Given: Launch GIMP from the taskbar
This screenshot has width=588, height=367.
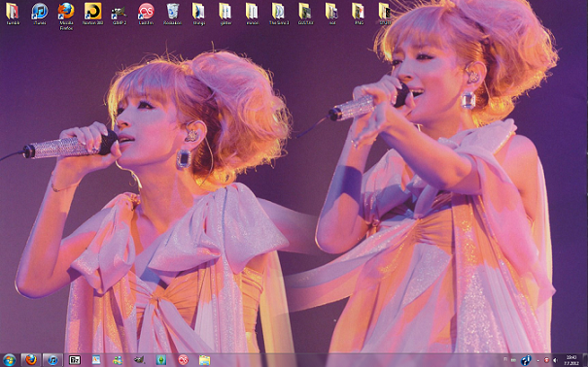Looking at the screenshot, I should 139,360.
